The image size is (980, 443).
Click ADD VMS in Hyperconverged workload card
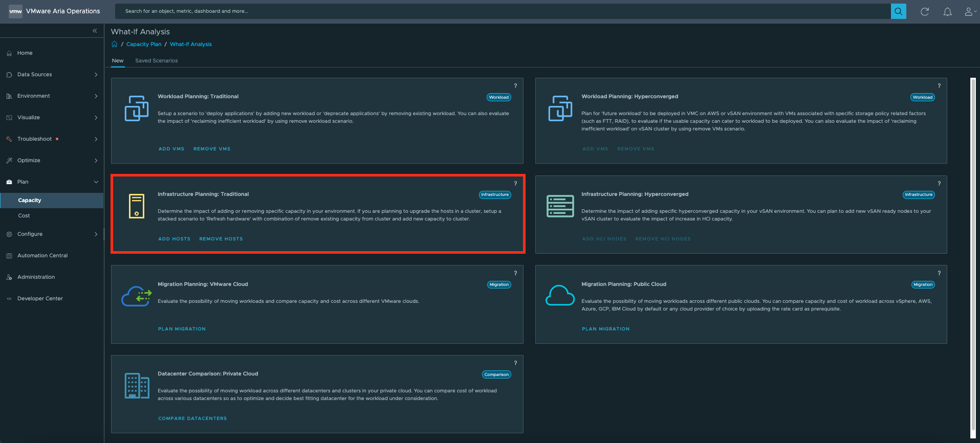[595, 149]
